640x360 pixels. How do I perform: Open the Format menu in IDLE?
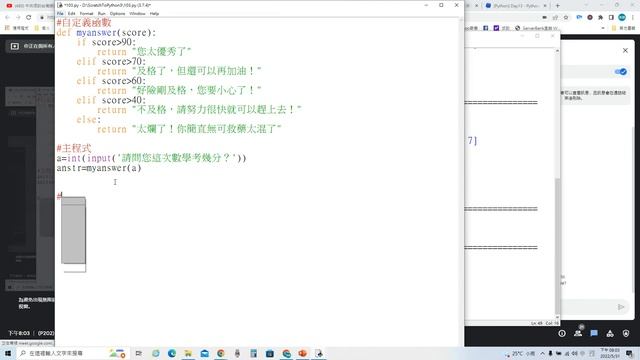[86, 13]
